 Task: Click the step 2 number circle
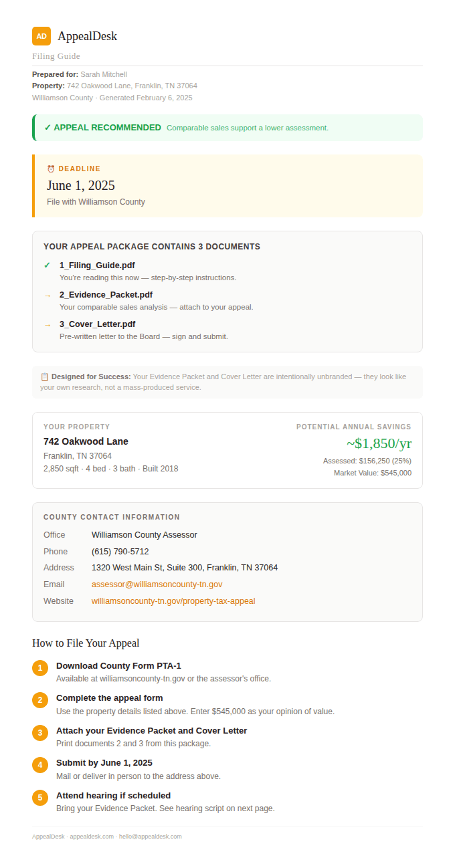point(40,700)
